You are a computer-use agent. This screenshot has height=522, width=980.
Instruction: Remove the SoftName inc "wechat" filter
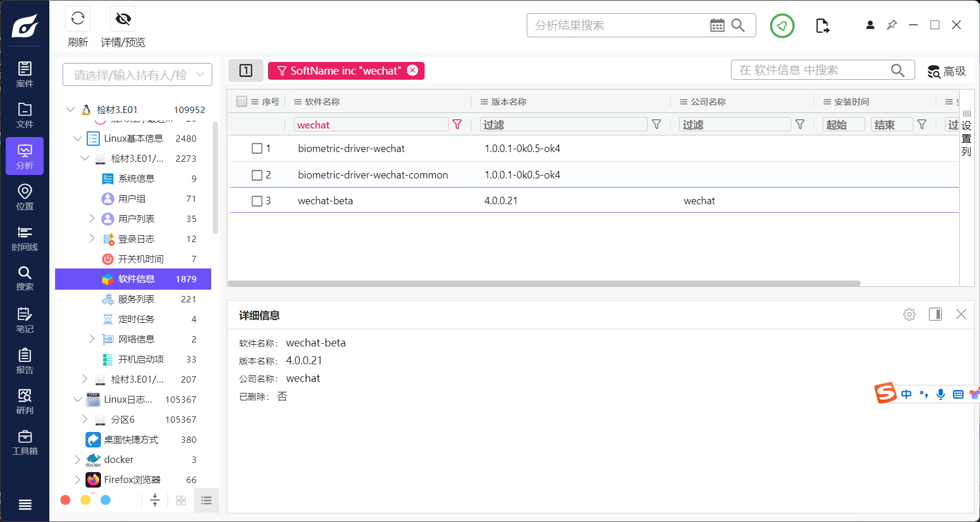[413, 70]
